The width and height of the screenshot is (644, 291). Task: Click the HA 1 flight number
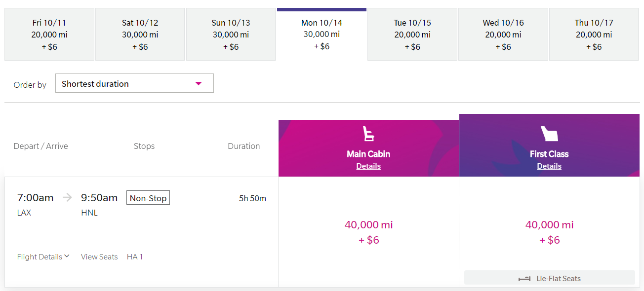(x=135, y=257)
